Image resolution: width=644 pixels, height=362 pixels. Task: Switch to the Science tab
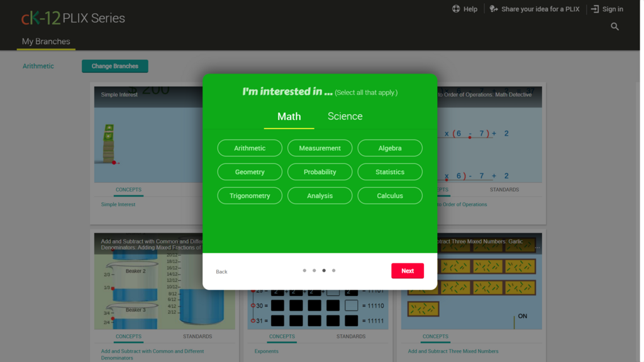tap(345, 116)
